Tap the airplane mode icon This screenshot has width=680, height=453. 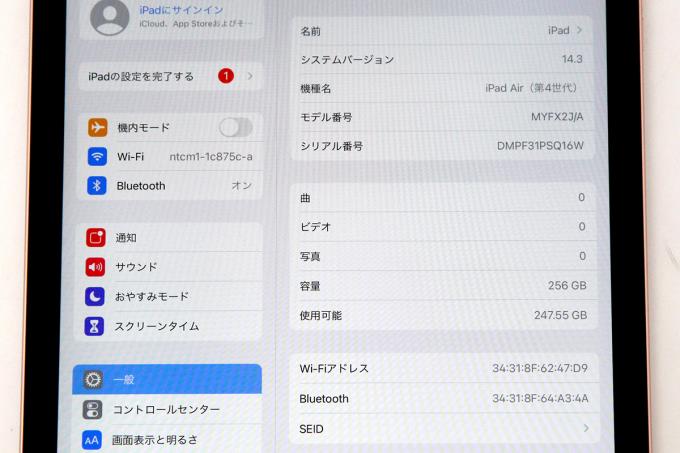pos(98,127)
